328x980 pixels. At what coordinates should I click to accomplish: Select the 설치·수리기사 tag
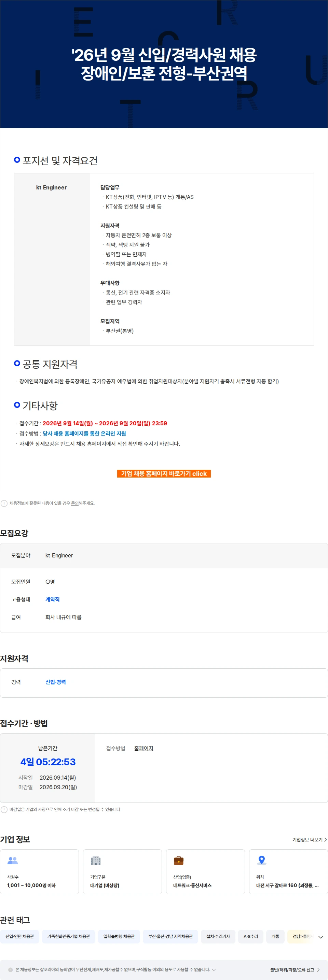[x=218, y=936]
